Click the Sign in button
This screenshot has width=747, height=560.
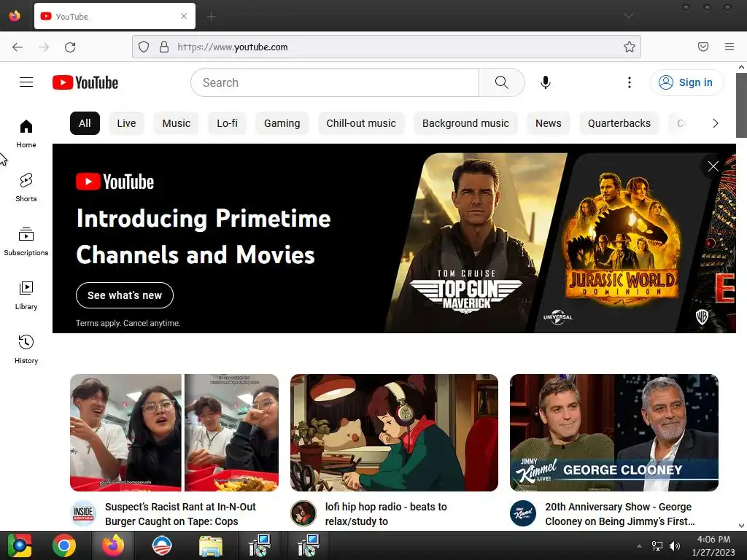(x=687, y=82)
